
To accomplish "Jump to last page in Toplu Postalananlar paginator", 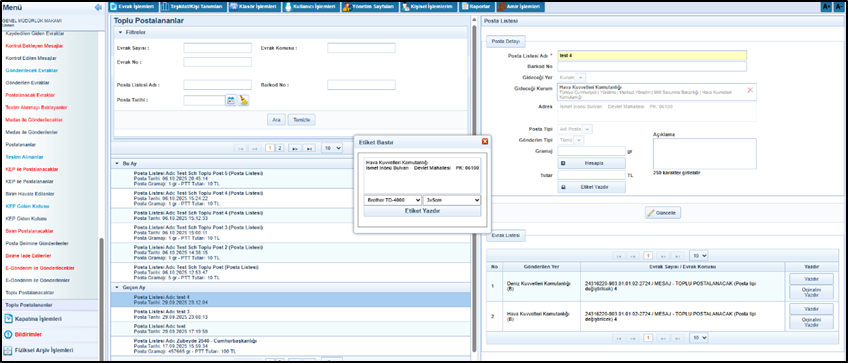I will [309, 148].
